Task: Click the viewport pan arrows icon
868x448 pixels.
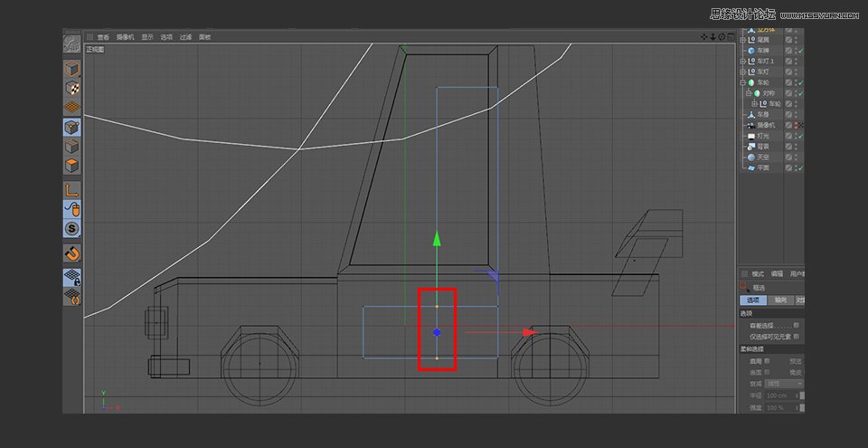Action: pyautogui.click(x=704, y=36)
